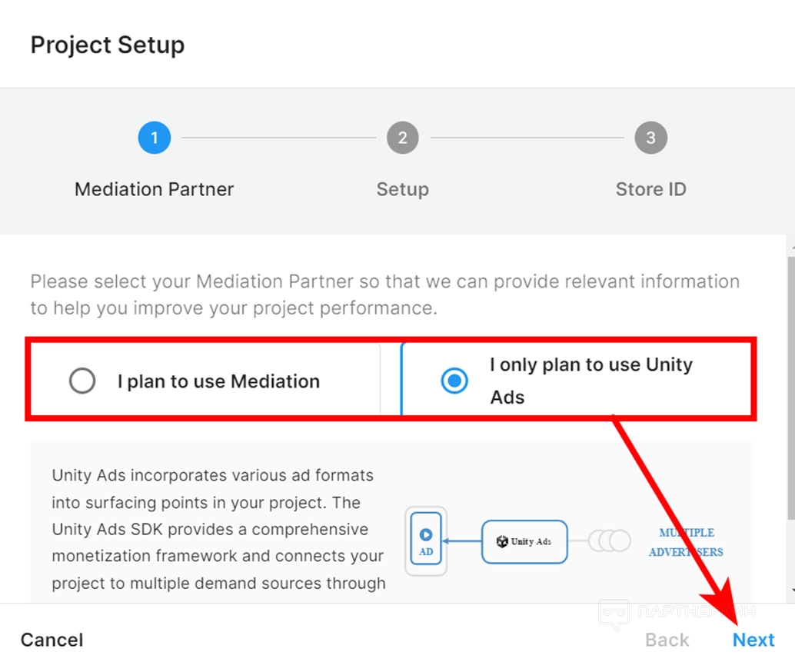The image size is (795, 672).
Task: Click the AD play icon in diagram
Action: coord(426,535)
